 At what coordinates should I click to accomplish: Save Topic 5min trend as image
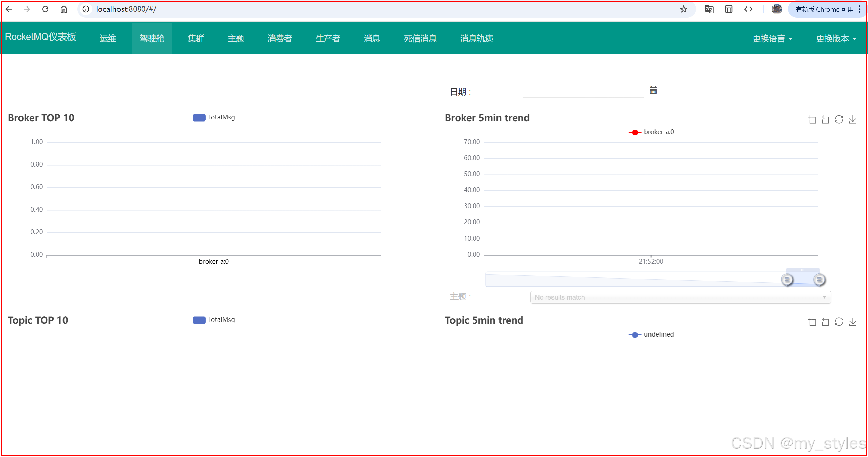tap(853, 322)
